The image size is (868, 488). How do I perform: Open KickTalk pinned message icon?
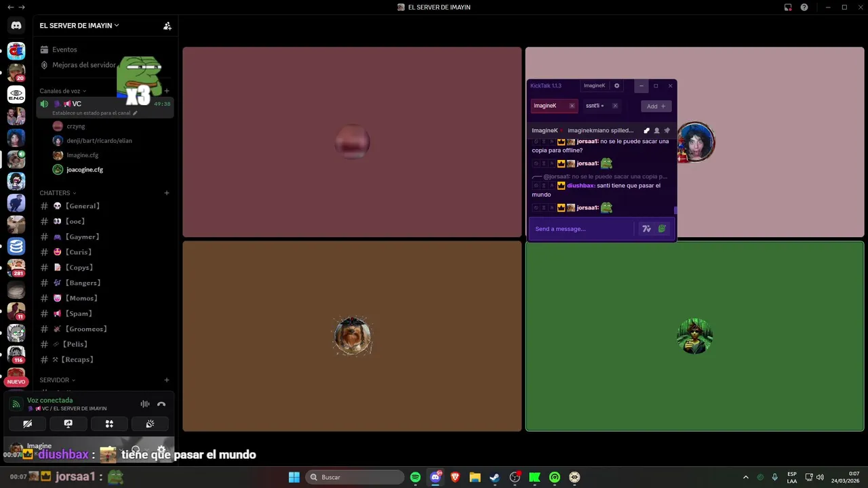pos(667,130)
